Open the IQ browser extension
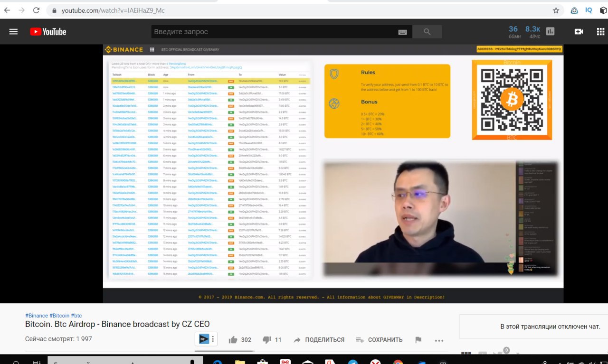Viewport: 608px width, 364px height. (589, 10)
